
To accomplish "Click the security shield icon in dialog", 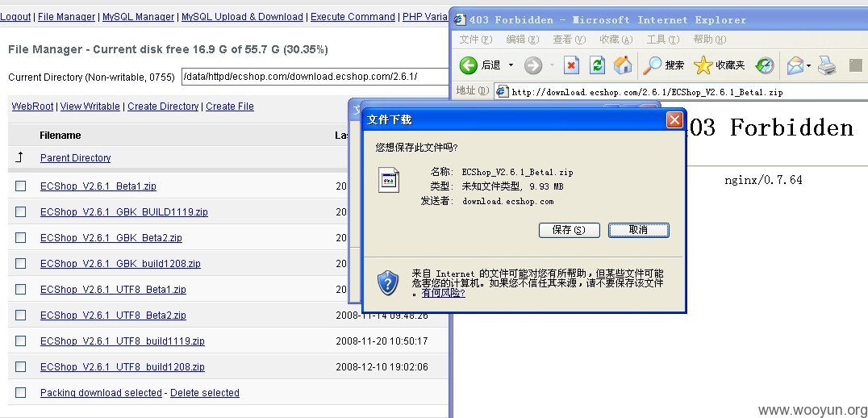I will click(x=388, y=282).
